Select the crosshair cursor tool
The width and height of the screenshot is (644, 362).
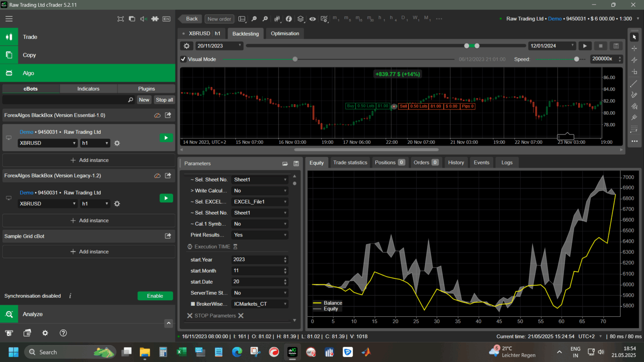(x=634, y=48)
